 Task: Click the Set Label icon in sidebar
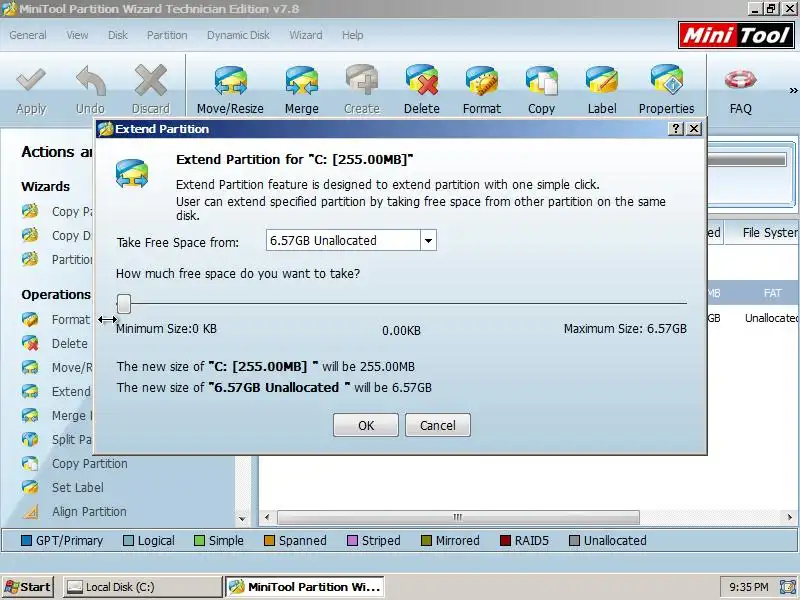(x=30, y=487)
